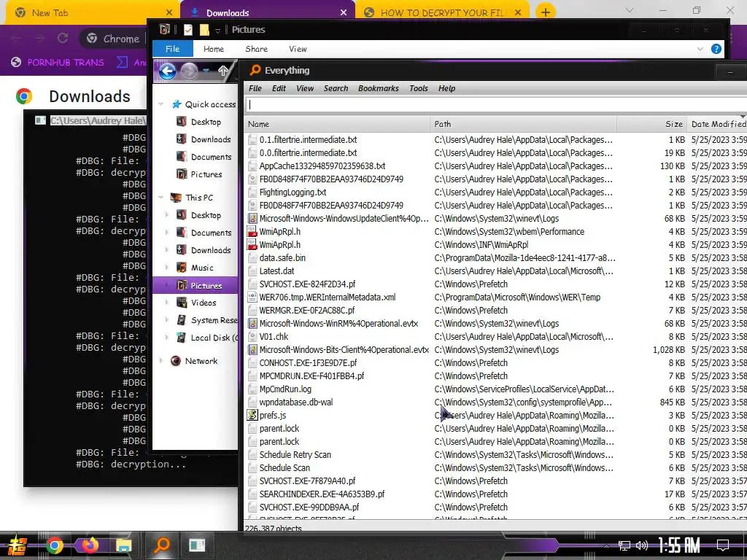This screenshot has width=747, height=560.
Task: Expand Local Disk tree node
Action: click(167, 338)
